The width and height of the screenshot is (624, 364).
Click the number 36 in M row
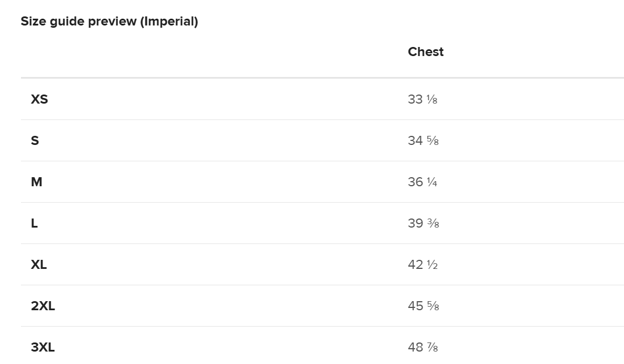pyautogui.click(x=415, y=182)
